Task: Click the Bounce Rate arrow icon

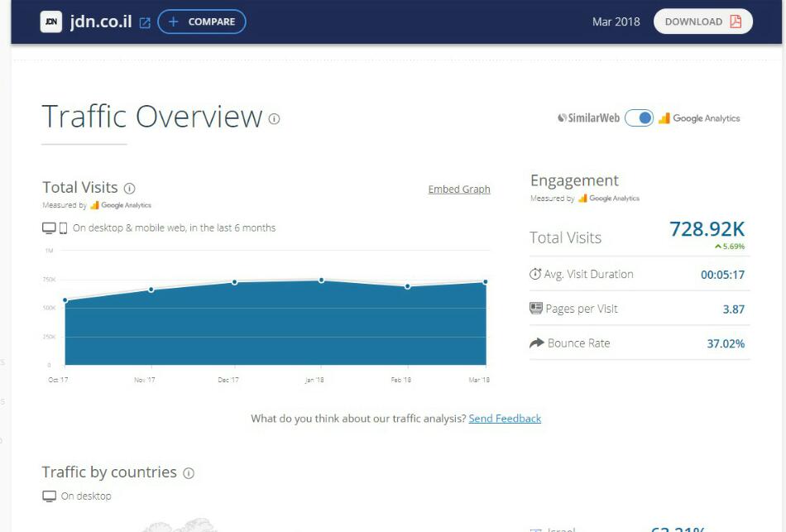Action: point(536,343)
